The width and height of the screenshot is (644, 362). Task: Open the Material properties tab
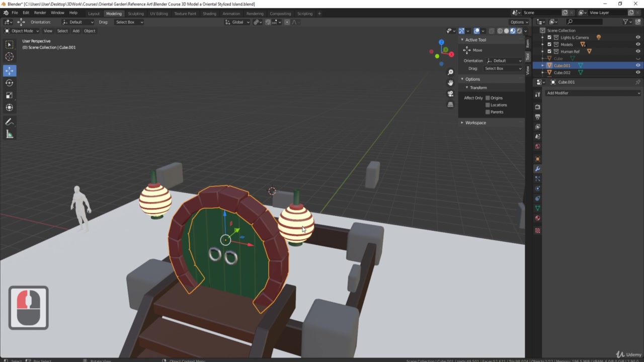(x=538, y=218)
